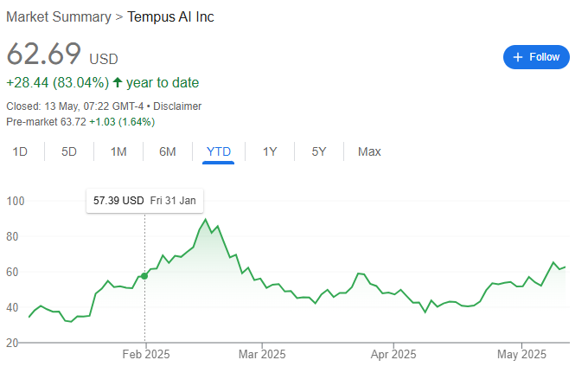Click the May 2025 axis label
588x373 pixels.
coord(521,354)
